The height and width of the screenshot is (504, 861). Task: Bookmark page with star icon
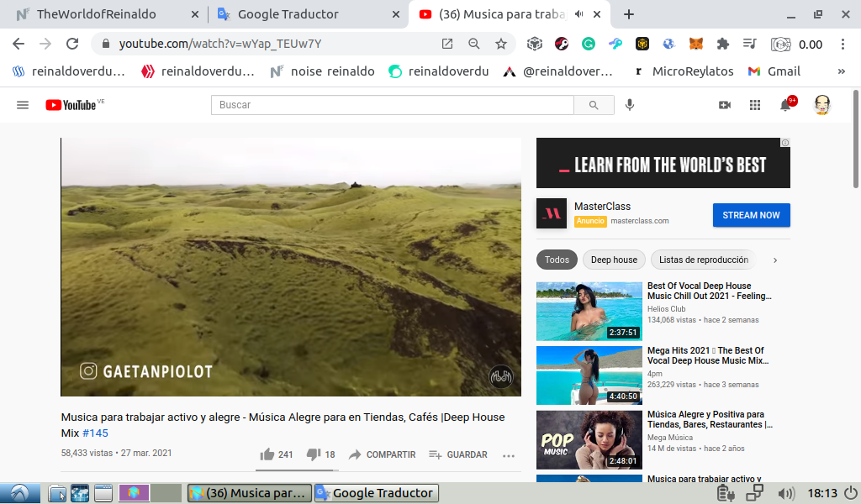(501, 44)
